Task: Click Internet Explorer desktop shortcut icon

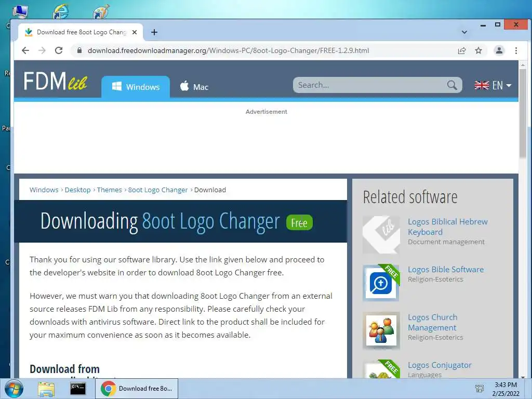Action: (61, 11)
